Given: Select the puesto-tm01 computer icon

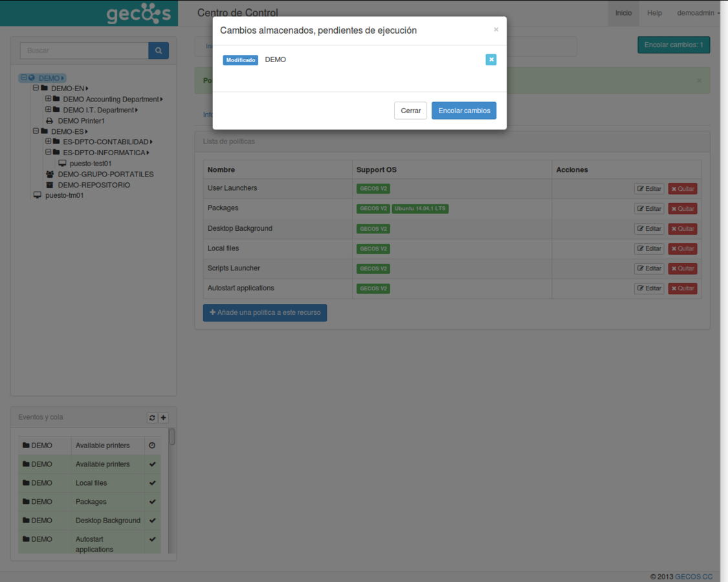Looking at the screenshot, I should coord(37,195).
